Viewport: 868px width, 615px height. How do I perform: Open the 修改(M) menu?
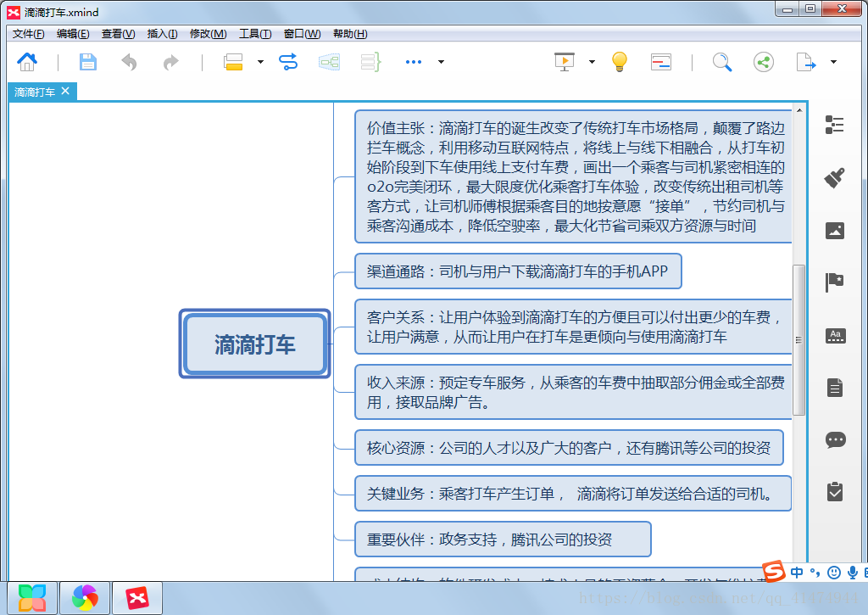click(x=209, y=34)
